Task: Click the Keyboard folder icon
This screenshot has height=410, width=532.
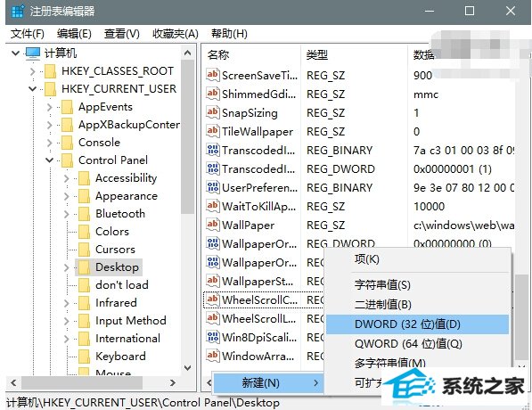Action: tap(84, 357)
